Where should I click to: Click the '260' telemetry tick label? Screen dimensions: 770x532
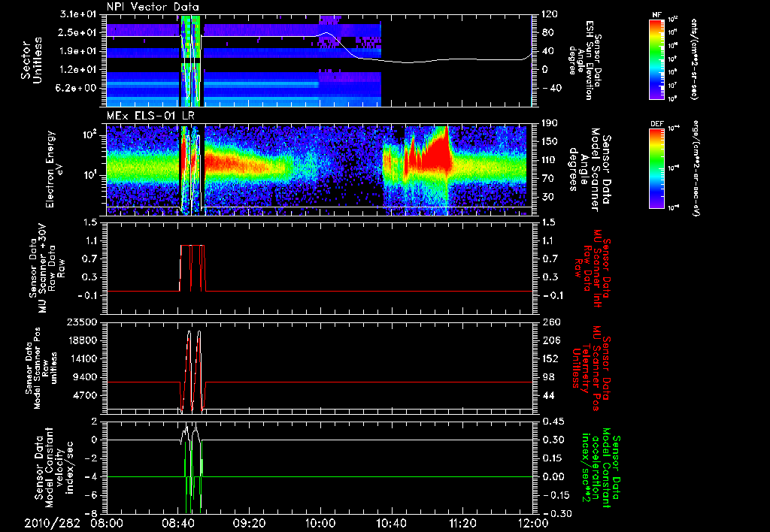(550, 322)
